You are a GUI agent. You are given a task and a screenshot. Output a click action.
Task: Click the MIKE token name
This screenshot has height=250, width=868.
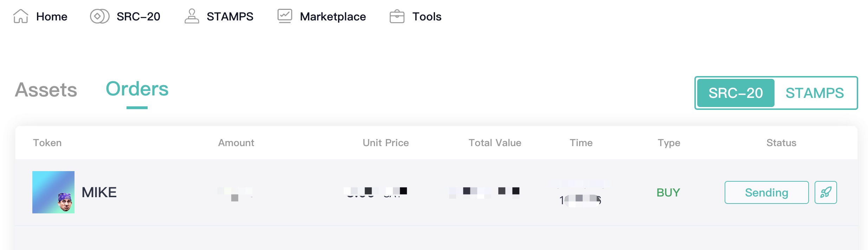[x=99, y=192]
